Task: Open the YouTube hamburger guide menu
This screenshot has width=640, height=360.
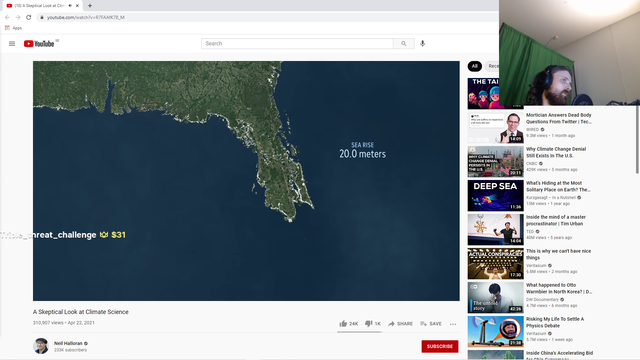Action: coord(12,44)
